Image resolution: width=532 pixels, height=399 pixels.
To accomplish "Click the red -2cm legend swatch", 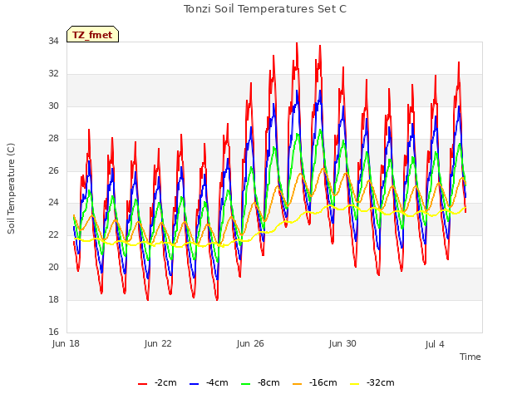I will [x=142, y=384].
